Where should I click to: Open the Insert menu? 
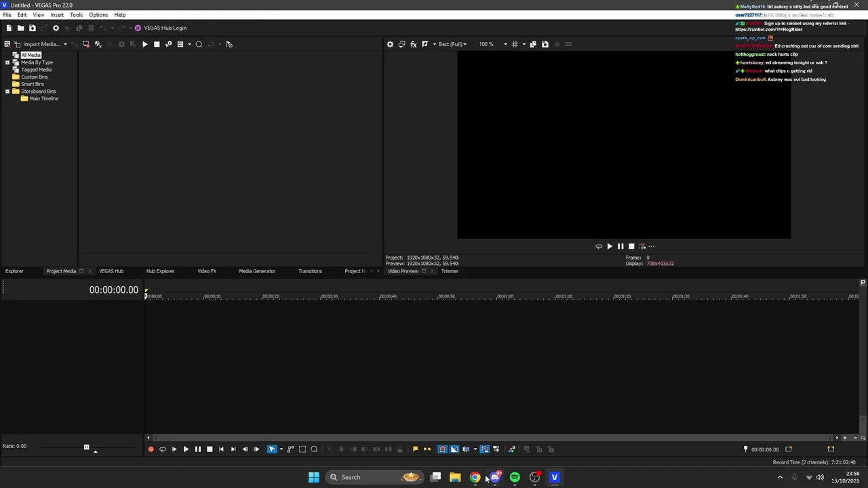[x=57, y=15]
